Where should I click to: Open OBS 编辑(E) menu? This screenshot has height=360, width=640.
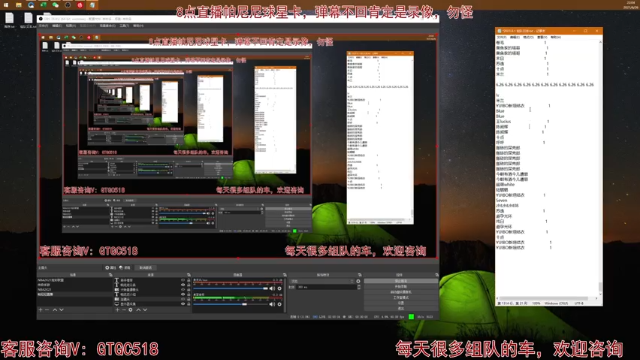point(57,26)
